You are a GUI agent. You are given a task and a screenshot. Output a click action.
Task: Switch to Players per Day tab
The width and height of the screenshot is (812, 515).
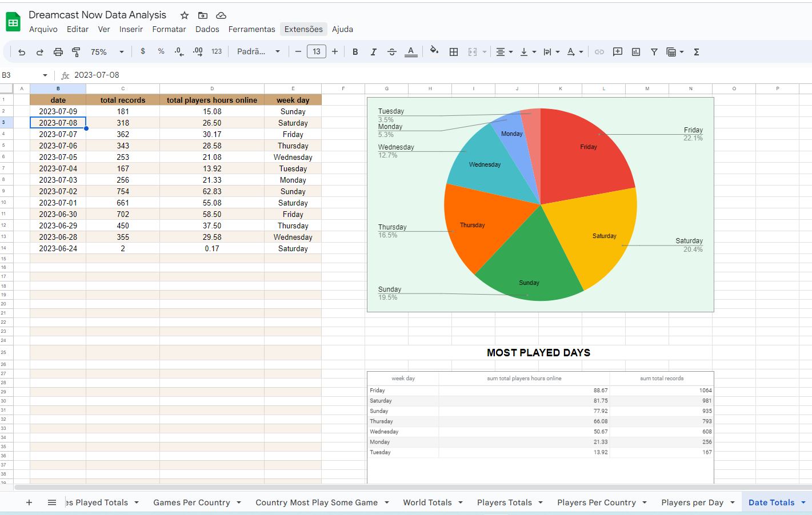pos(692,502)
